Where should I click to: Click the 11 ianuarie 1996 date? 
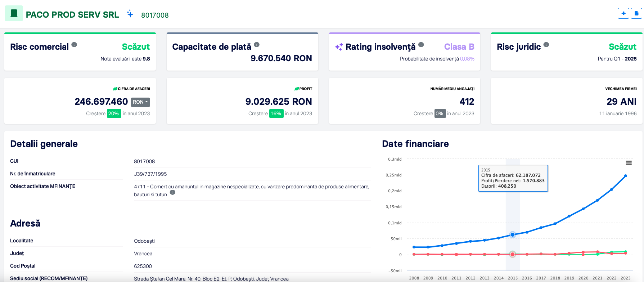tap(618, 113)
